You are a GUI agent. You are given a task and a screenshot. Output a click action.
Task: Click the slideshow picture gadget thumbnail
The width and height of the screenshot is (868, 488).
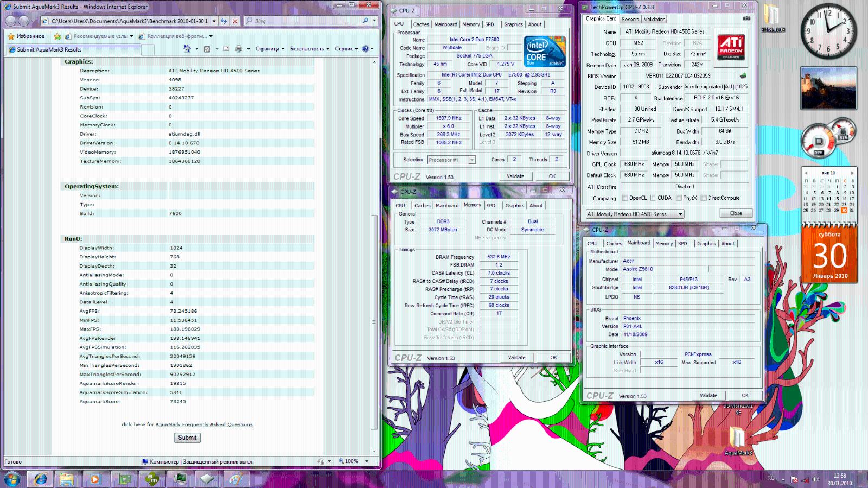coord(828,88)
